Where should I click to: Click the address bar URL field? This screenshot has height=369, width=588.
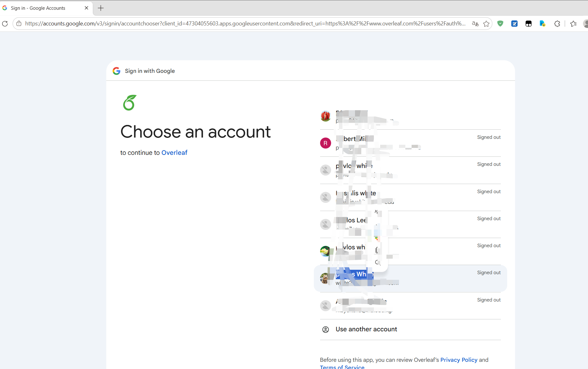pos(245,24)
